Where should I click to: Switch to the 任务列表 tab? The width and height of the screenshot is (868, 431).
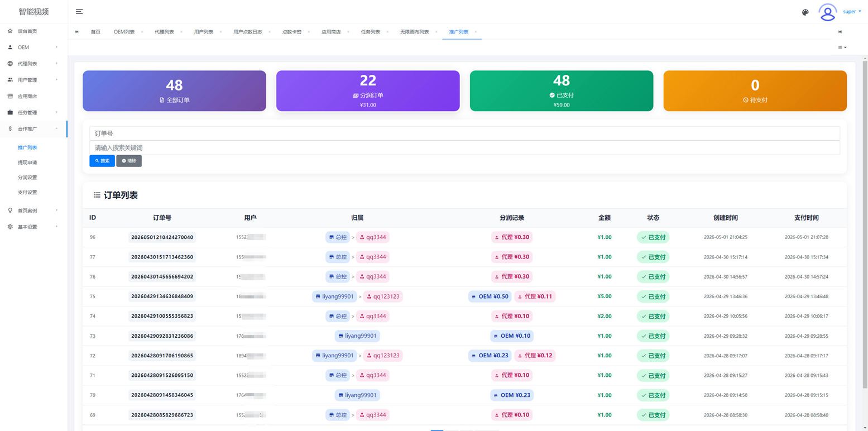[x=370, y=32]
